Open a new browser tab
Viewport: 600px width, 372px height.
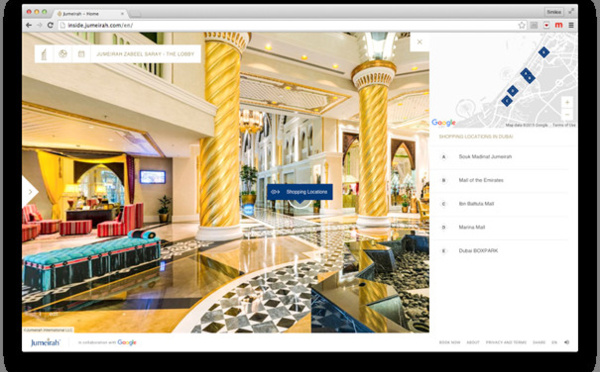tap(135, 14)
